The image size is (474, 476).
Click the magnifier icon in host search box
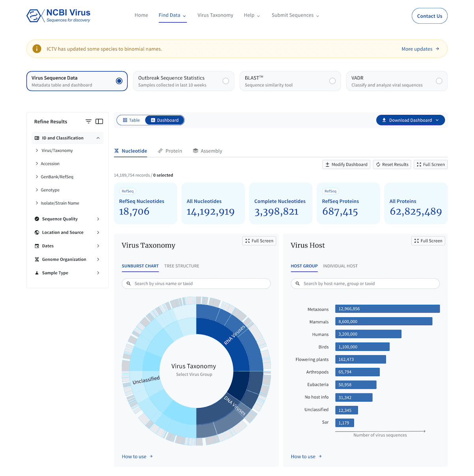tap(297, 283)
